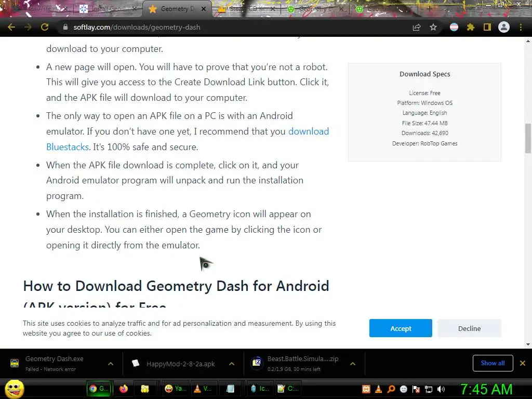This screenshot has width=532, height=399.
Task: Click the 'Download Specs' title
Action: (425, 74)
